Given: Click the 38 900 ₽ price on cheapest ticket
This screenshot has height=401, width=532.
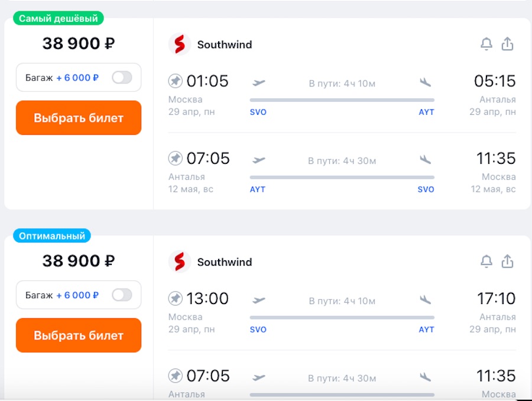Looking at the screenshot, I should pos(79,43).
